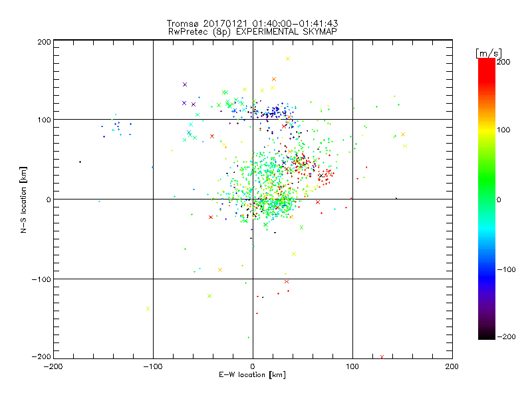Click the x-axis tick label '-100'
This screenshot has height=399, width=532.
[x=153, y=366]
